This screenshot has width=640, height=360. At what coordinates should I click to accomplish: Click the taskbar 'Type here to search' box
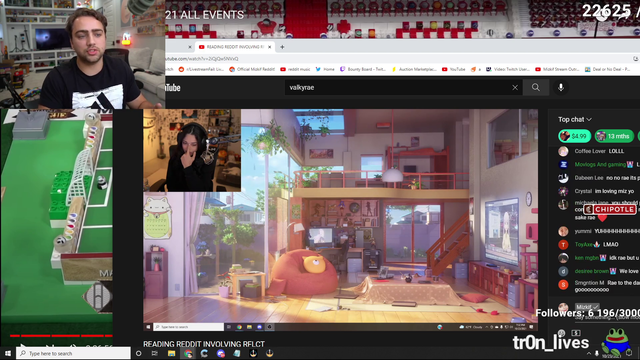[73, 353]
